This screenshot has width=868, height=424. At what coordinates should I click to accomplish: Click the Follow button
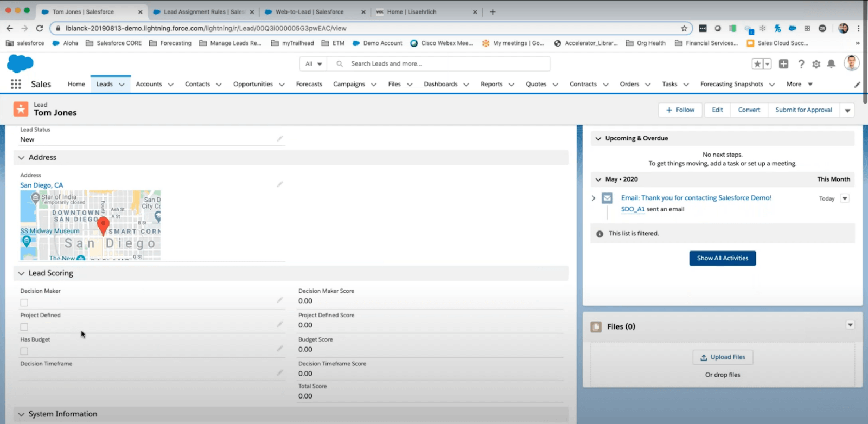[x=680, y=110]
